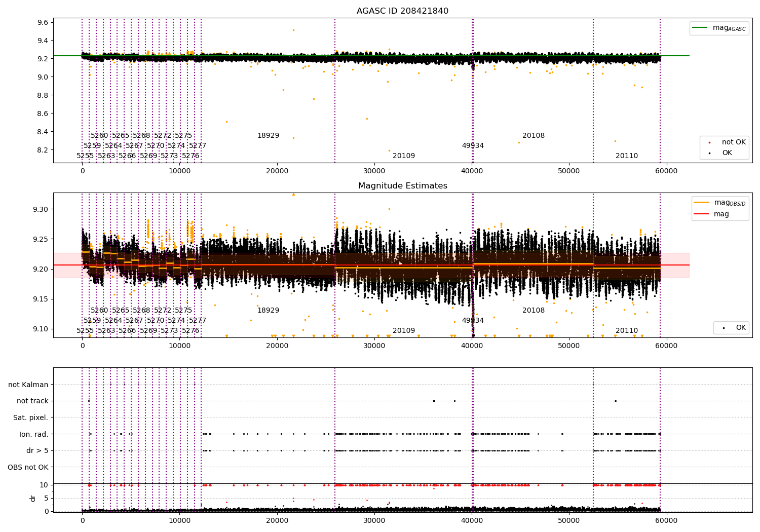Click the 9.10 y-tick in the middle plot

(x=41, y=329)
